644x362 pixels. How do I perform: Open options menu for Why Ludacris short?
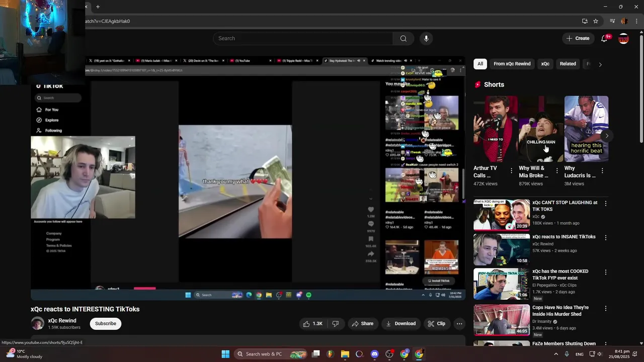tap(602, 171)
